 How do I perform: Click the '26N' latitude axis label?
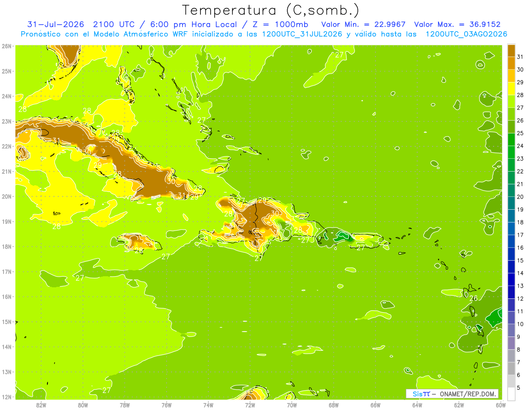[7, 46]
